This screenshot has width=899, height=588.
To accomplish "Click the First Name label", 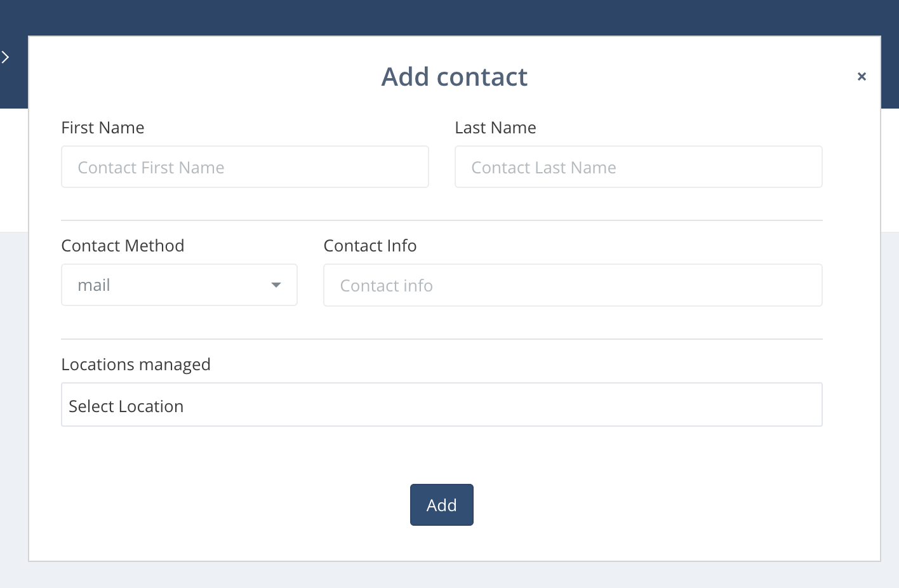I will click(103, 128).
